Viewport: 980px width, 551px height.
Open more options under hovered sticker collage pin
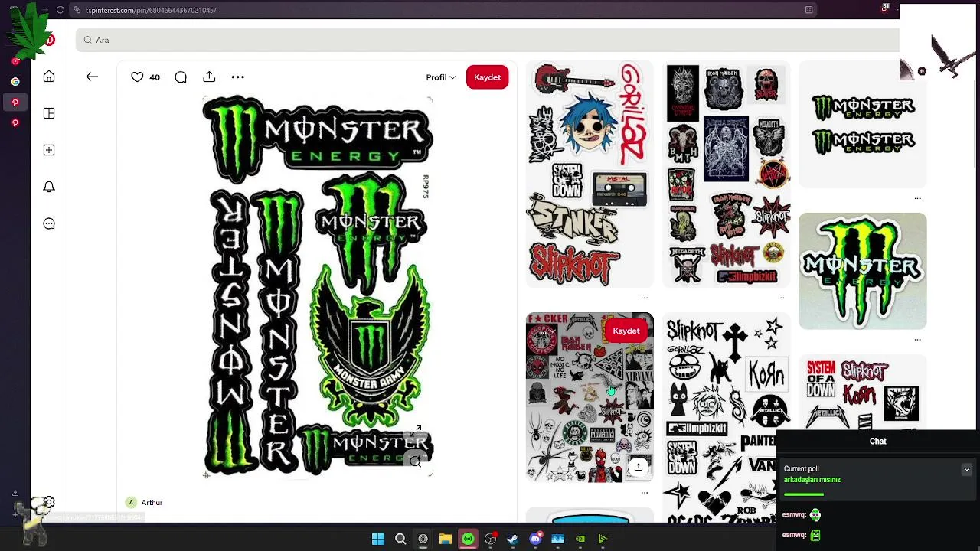click(x=645, y=493)
